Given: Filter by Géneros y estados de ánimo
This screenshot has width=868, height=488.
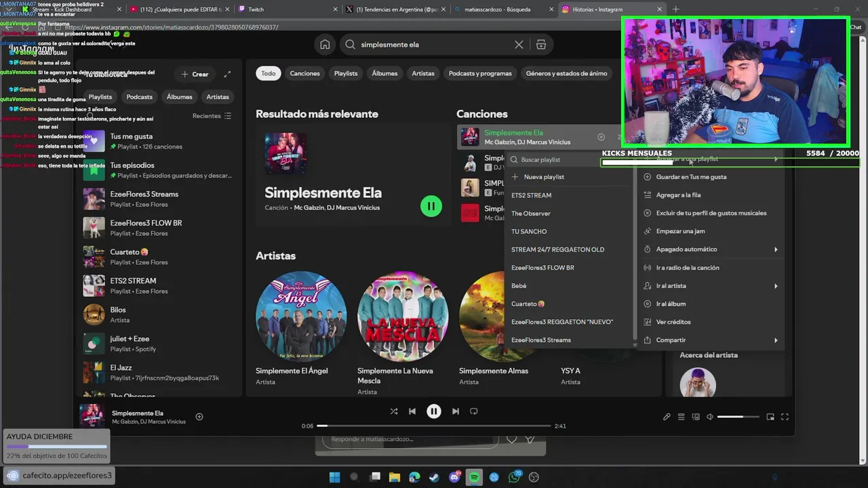Looking at the screenshot, I should pos(566,73).
